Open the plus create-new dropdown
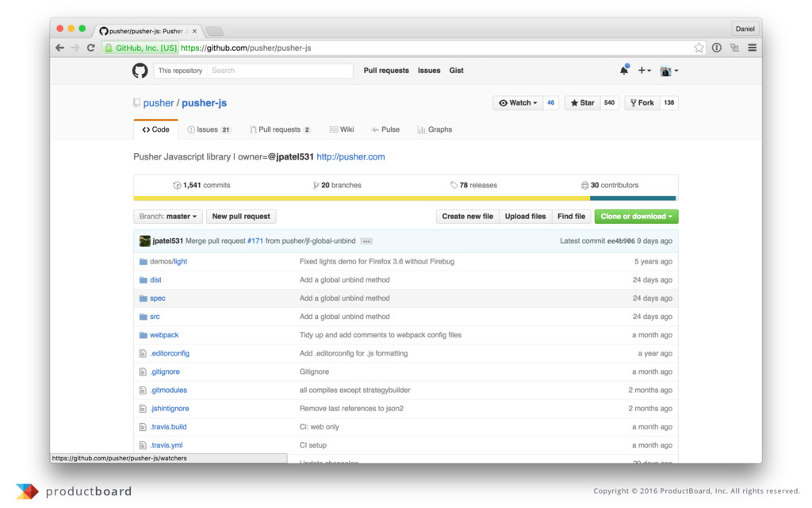This screenshot has width=812, height=508. click(x=644, y=71)
